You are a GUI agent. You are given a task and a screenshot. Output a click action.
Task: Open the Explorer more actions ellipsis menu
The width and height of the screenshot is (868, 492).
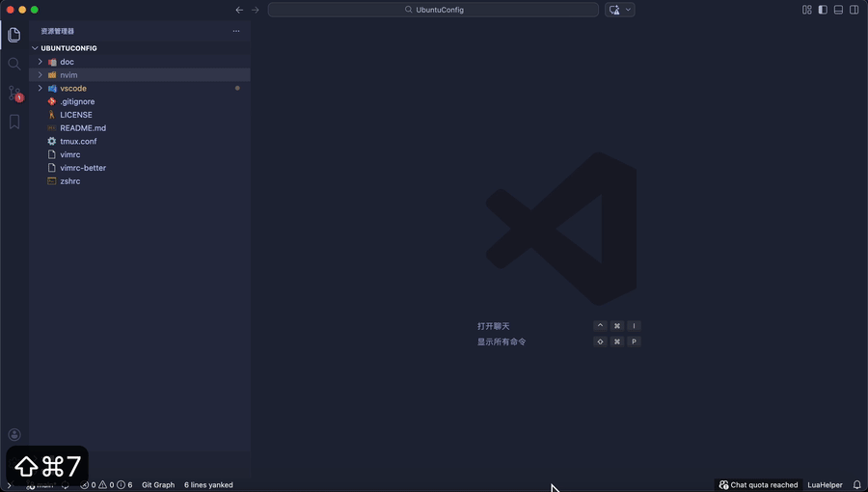pos(236,31)
